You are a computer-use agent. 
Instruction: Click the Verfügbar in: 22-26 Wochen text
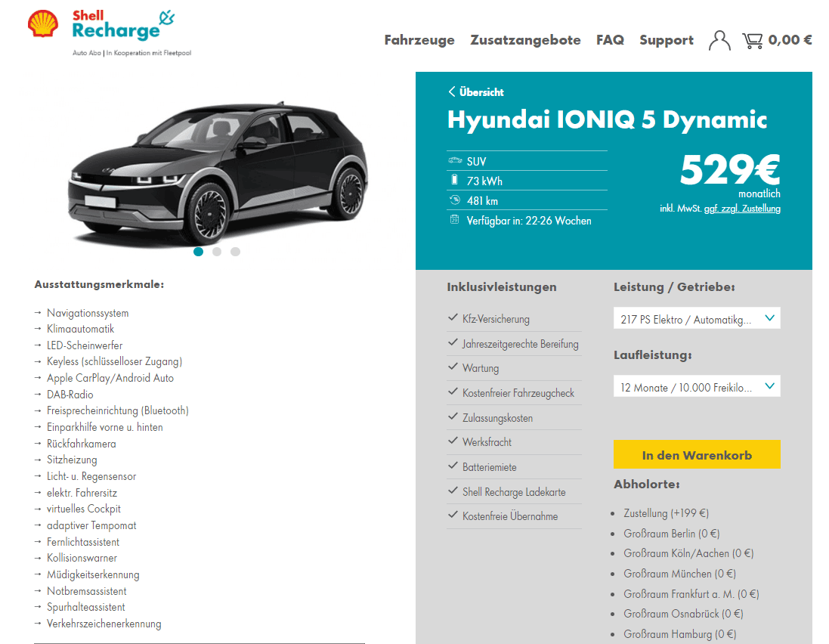(x=529, y=221)
